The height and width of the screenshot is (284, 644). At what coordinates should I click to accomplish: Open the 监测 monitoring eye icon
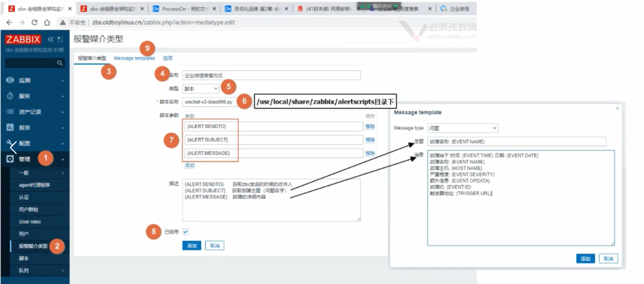(10, 80)
